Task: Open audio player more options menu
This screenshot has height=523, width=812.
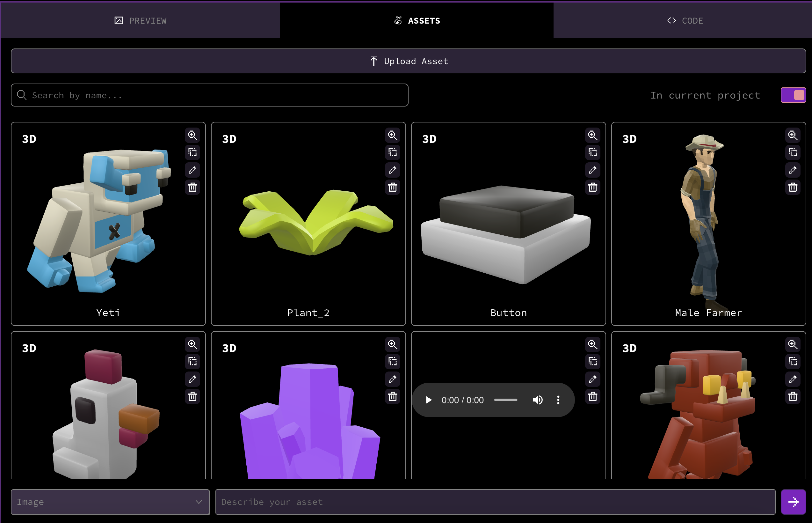Action: [x=558, y=400]
